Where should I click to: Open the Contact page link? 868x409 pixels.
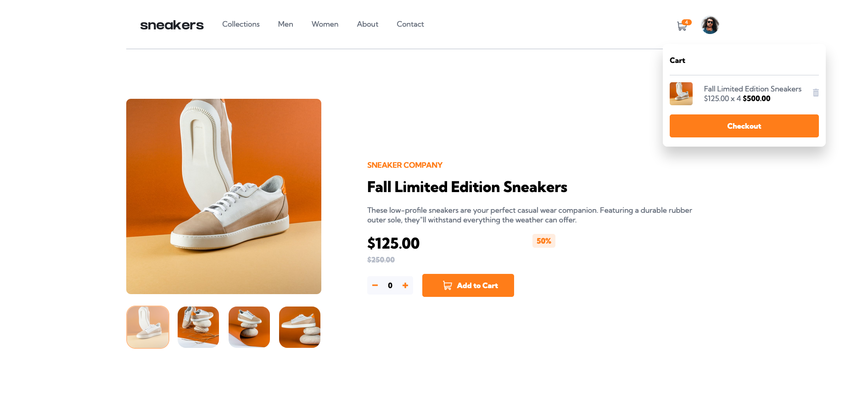click(x=410, y=24)
